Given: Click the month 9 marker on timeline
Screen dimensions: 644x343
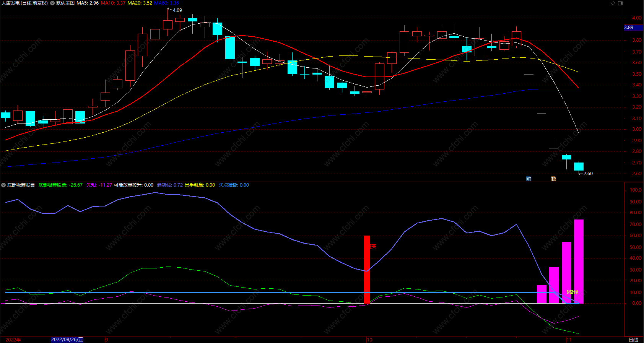Looking at the screenshot, I should (107, 340).
